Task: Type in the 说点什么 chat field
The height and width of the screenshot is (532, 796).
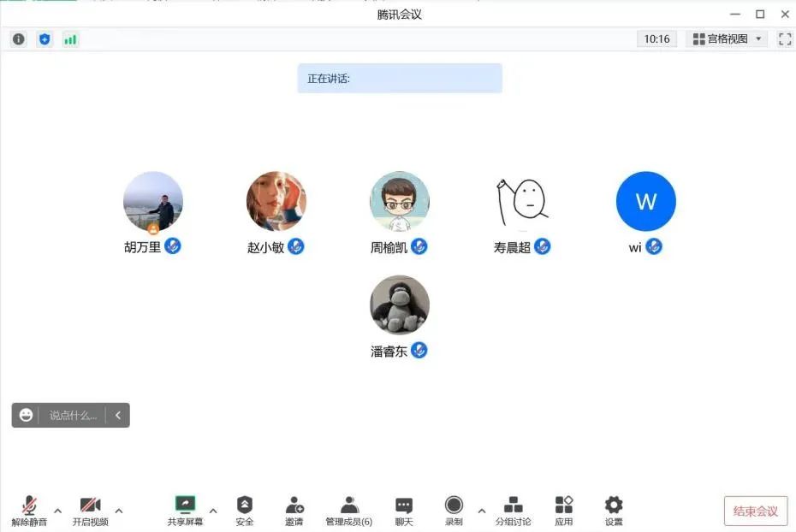Action: point(74,416)
